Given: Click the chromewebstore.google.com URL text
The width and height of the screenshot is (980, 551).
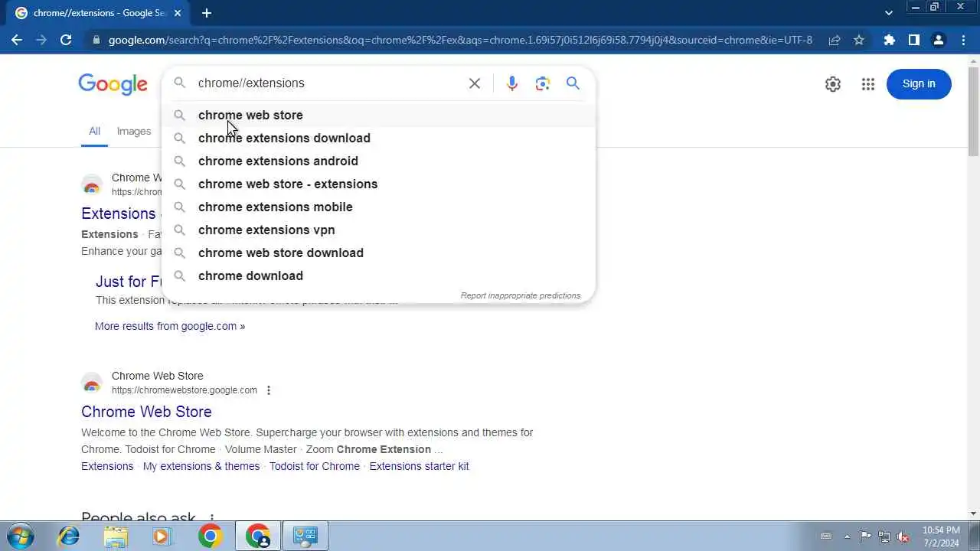Looking at the screenshot, I should tap(185, 390).
